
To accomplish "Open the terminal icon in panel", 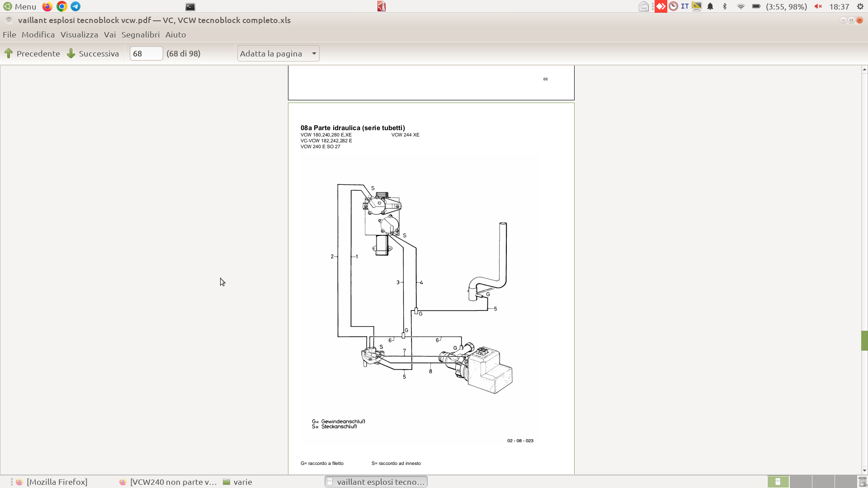I will tap(190, 6).
